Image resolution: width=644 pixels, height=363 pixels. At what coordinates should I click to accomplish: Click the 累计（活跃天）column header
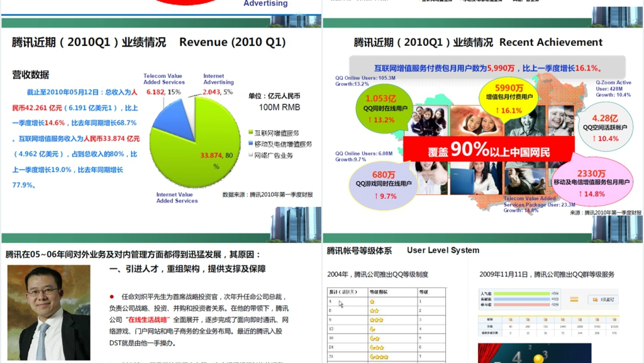[x=343, y=292]
